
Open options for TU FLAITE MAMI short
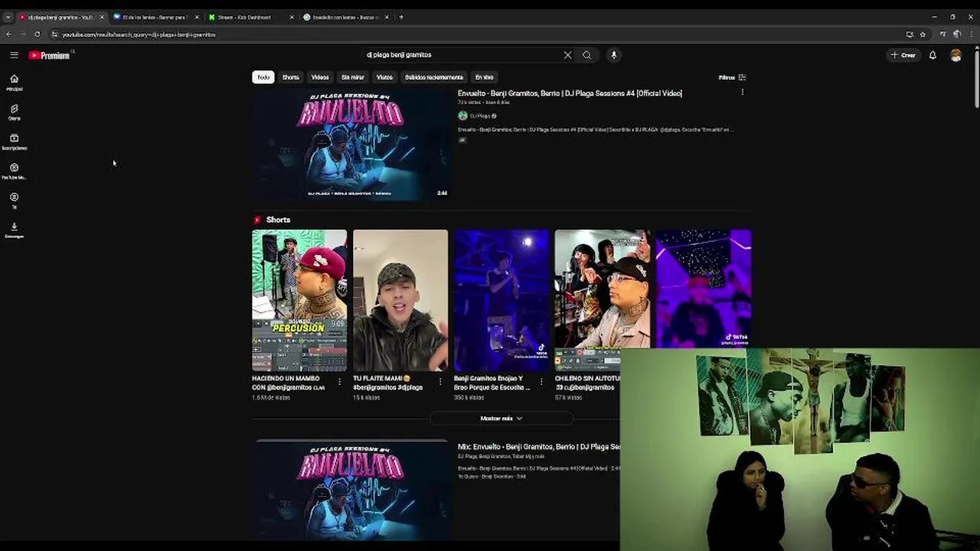point(440,381)
